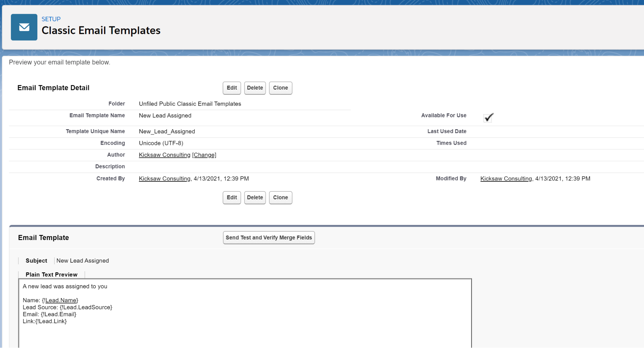Click the Email Template section heading
The image size is (644, 348).
(x=43, y=238)
